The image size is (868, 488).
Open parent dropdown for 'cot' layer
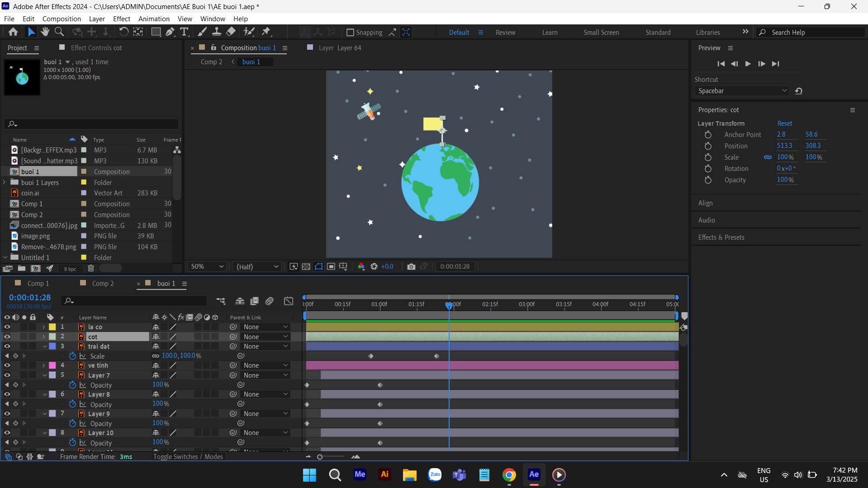pyautogui.click(x=266, y=336)
